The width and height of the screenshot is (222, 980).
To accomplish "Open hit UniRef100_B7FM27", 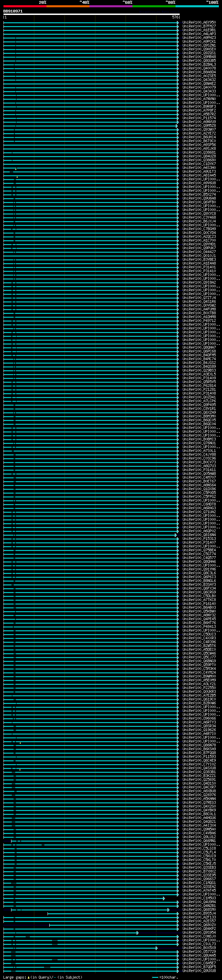I will pos(199,26).
